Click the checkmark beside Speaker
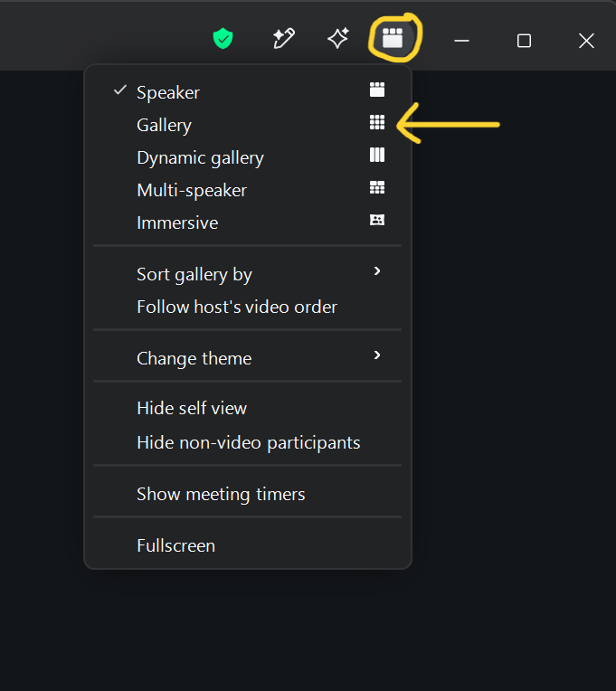The width and height of the screenshot is (616, 691). pyautogui.click(x=119, y=90)
